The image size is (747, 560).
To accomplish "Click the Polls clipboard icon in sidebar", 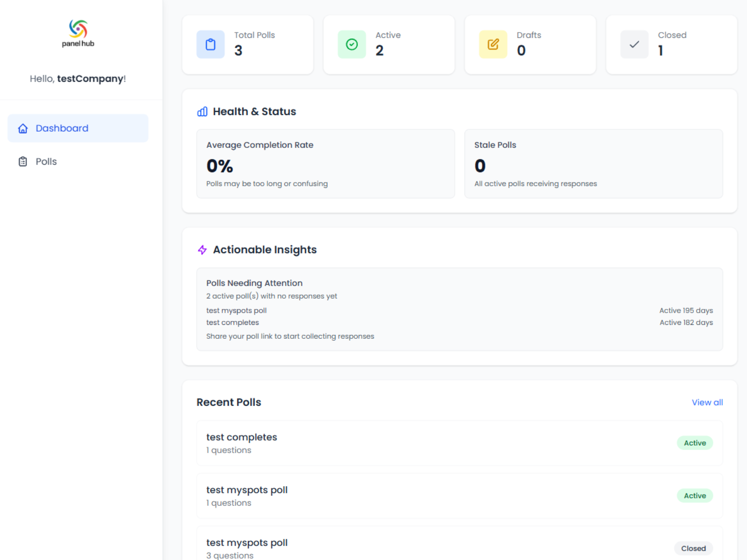I will pyautogui.click(x=23, y=161).
